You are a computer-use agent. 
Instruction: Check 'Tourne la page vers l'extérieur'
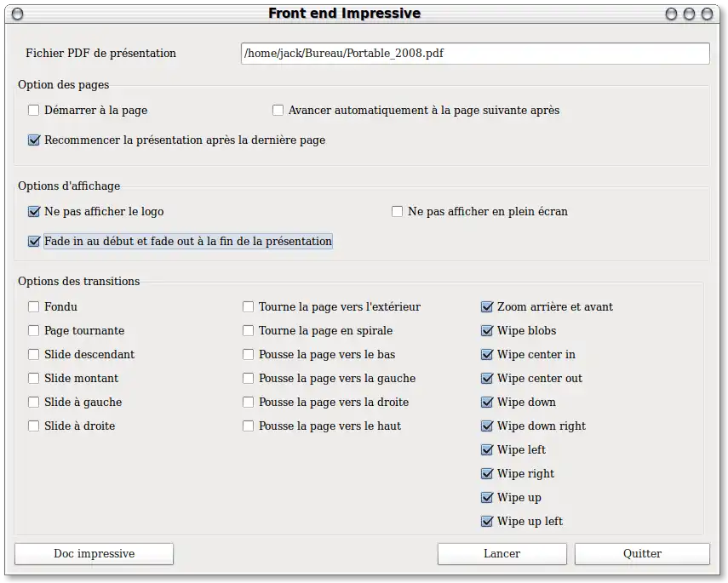pyautogui.click(x=248, y=306)
